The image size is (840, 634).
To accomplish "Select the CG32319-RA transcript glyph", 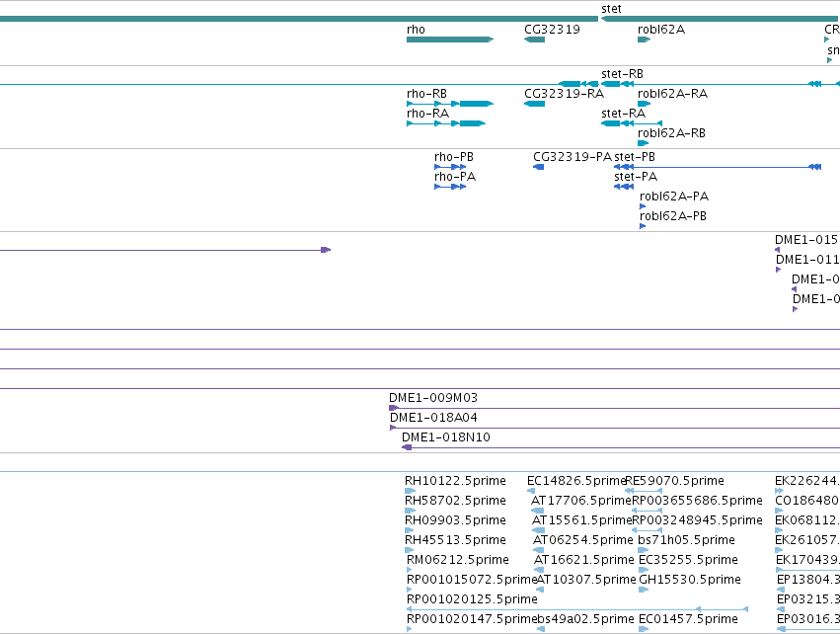I will pyautogui.click(x=534, y=104).
